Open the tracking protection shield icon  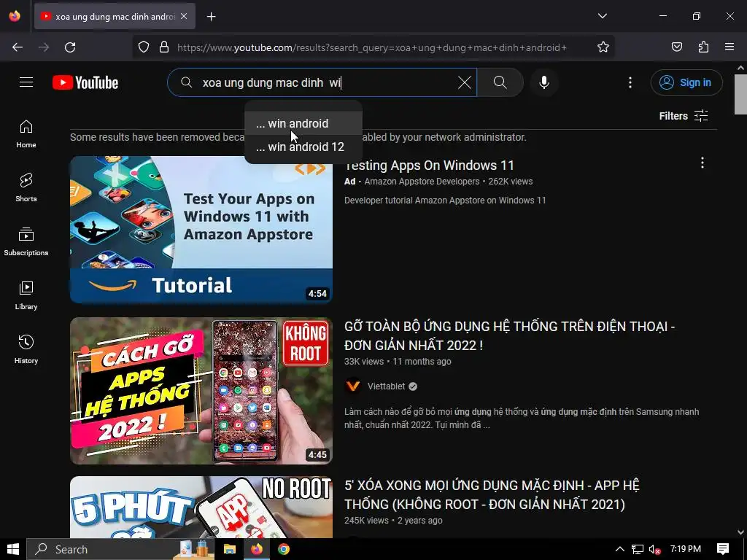pyautogui.click(x=144, y=47)
